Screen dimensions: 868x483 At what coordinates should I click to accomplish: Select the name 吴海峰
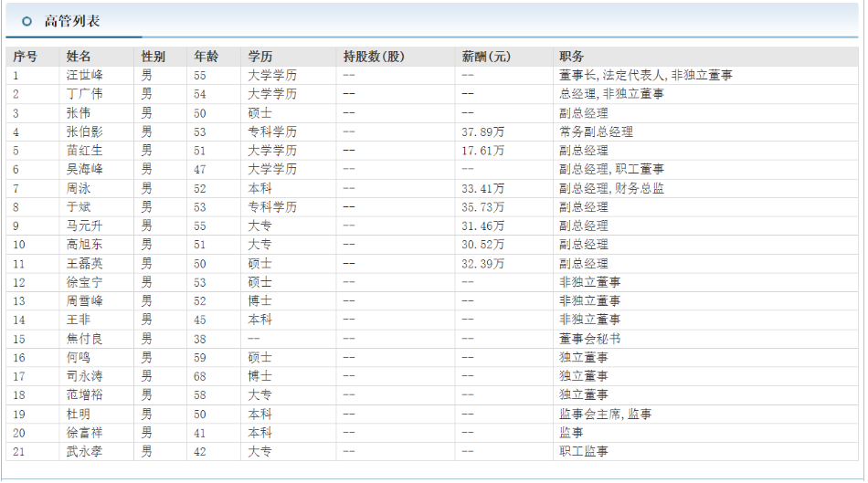[x=85, y=169]
